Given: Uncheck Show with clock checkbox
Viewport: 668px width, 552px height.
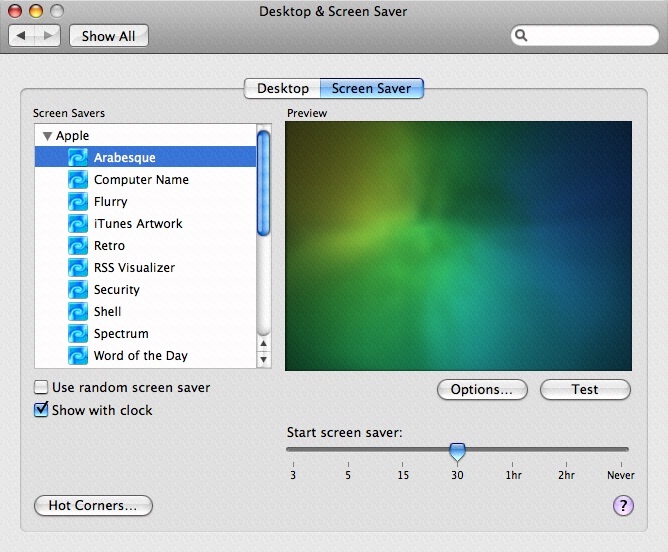Looking at the screenshot, I should tap(41, 410).
